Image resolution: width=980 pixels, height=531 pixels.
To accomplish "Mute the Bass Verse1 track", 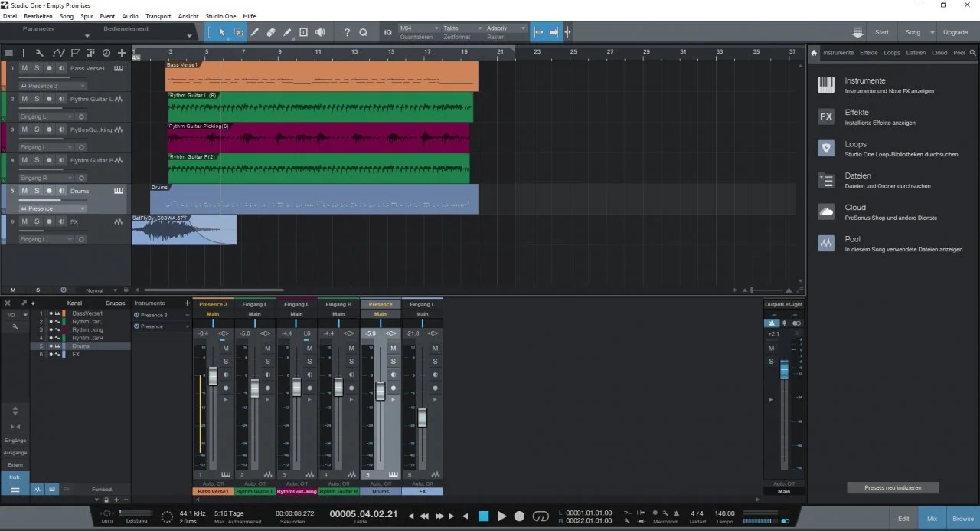I will pyautogui.click(x=24, y=68).
